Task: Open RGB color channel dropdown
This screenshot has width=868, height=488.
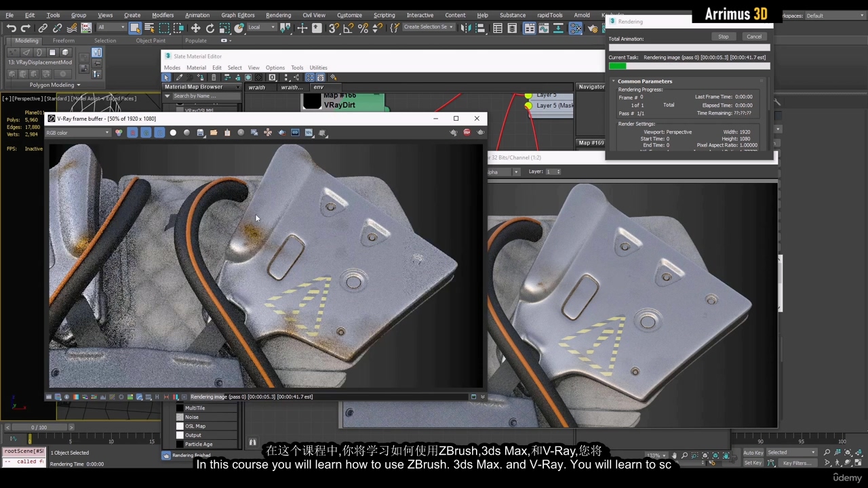Action: pos(78,132)
